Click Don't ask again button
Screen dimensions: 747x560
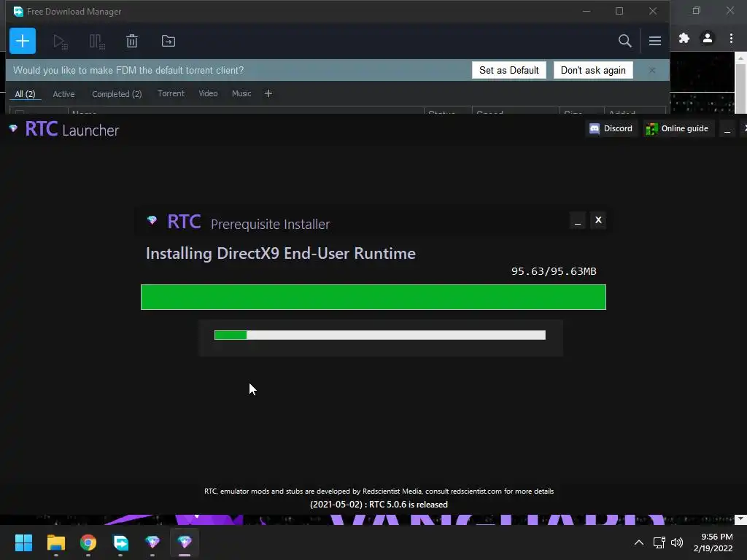[x=593, y=70]
